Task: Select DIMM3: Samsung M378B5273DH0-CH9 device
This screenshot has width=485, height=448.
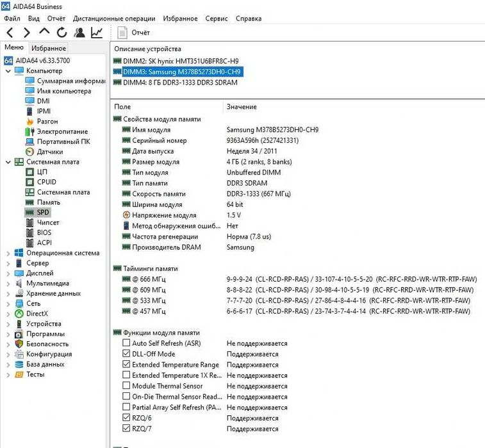Action: (181, 72)
